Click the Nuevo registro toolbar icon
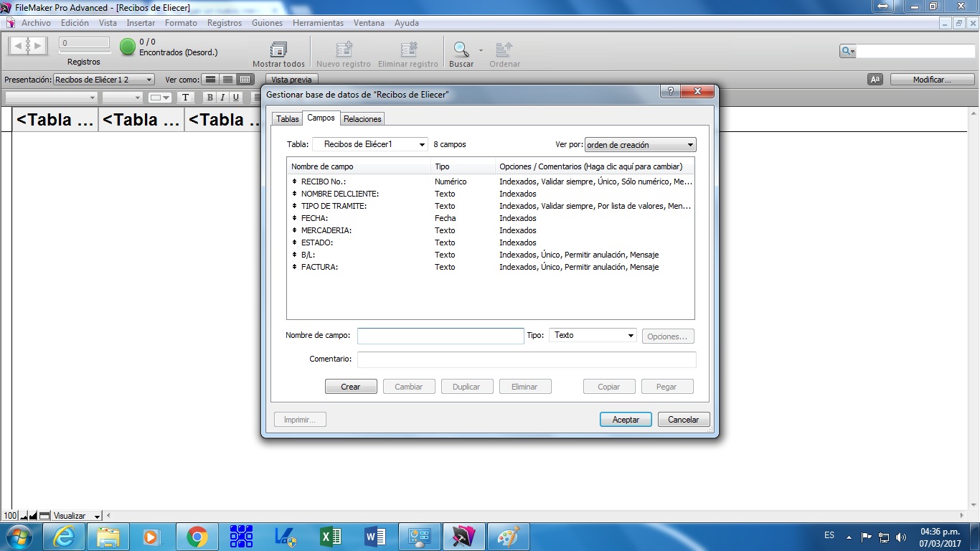This screenshot has height=551, width=980. point(344,50)
